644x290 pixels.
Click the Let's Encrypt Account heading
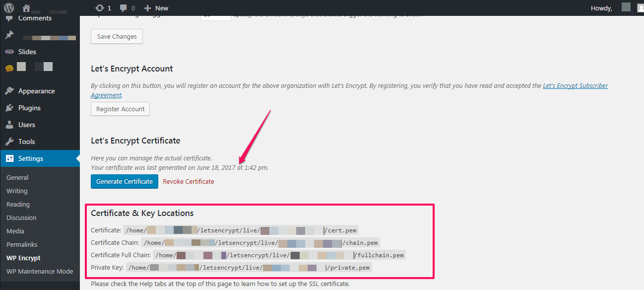coord(132,69)
